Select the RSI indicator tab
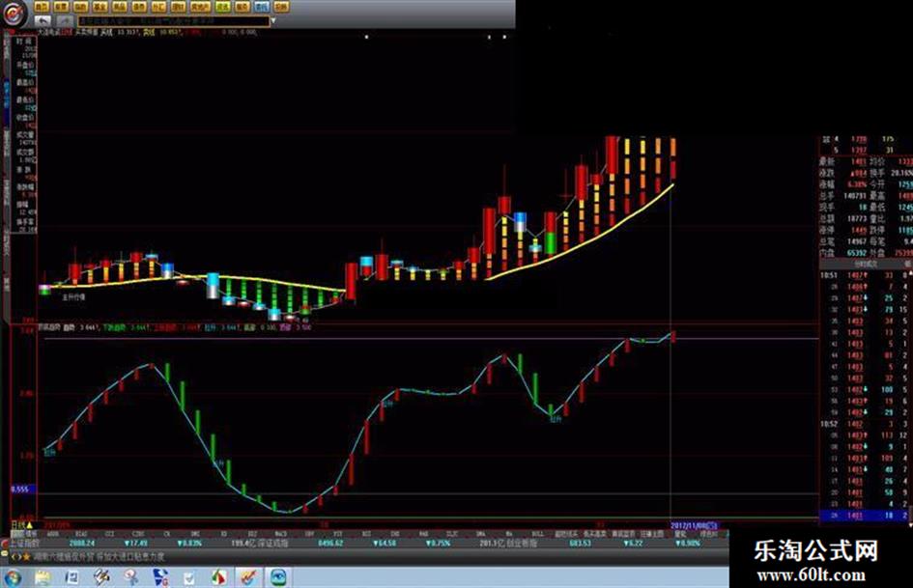 click(395, 533)
